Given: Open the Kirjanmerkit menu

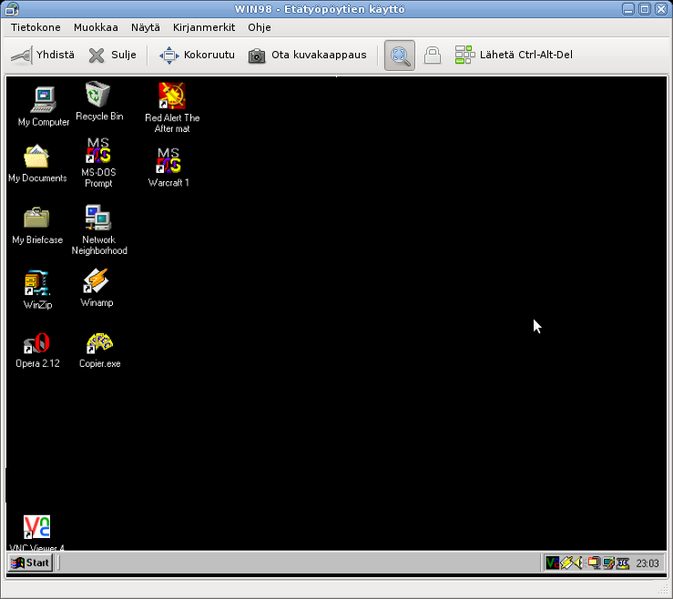Looking at the screenshot, I should 204,28.
